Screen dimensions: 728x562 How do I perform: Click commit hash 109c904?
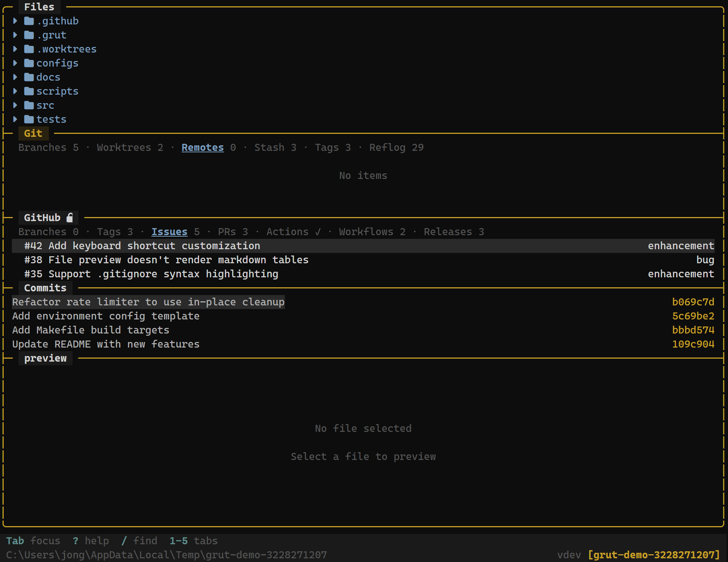[693, 344]
